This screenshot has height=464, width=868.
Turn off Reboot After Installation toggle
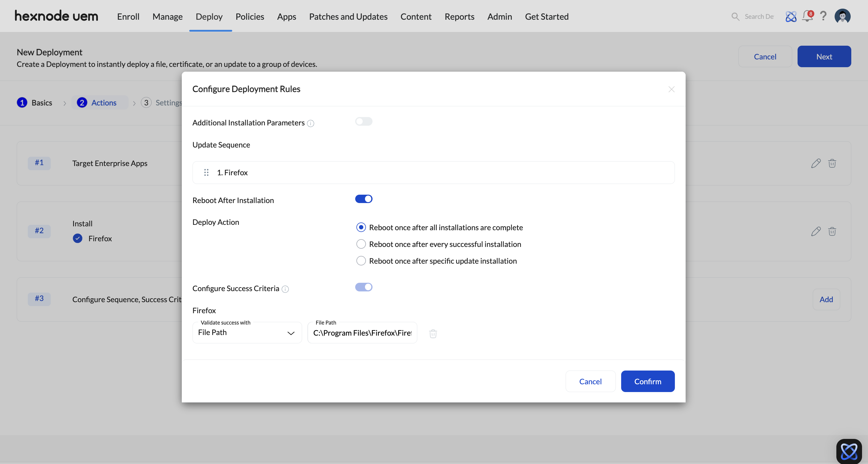[x=364, y=199]
